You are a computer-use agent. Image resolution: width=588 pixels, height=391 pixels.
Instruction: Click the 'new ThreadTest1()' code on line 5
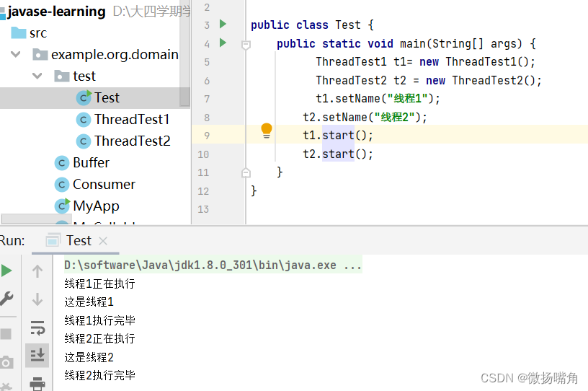point(477,61)
